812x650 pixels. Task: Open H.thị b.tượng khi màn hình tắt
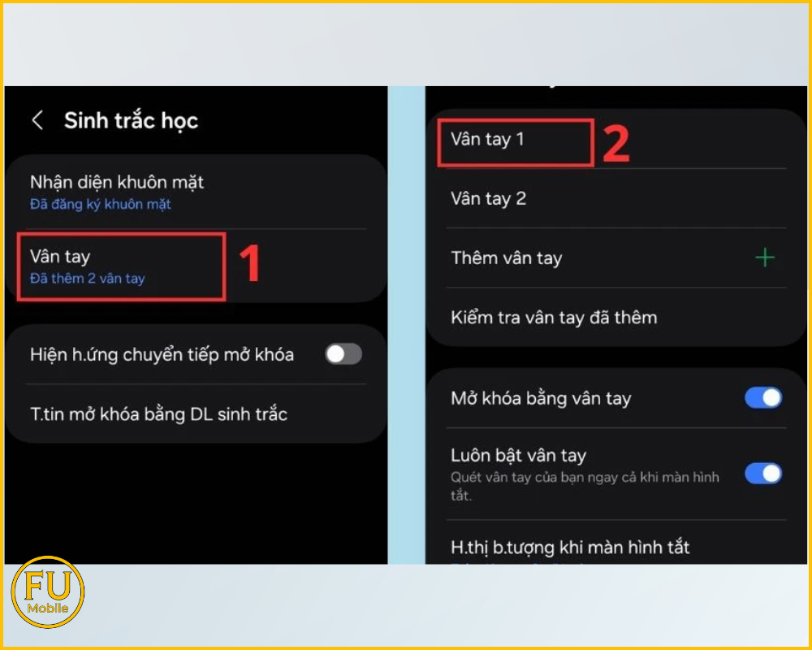(570, 548)
